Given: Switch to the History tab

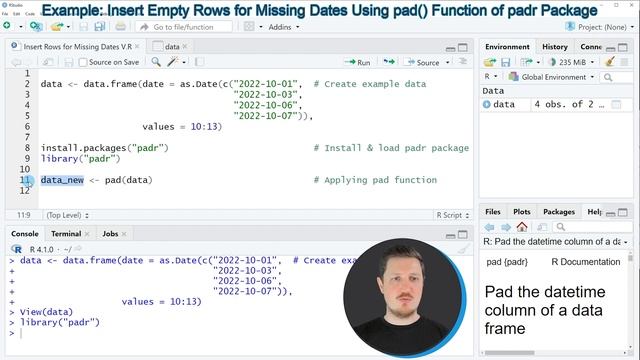Looking at the screenshot, I should 554,47.
